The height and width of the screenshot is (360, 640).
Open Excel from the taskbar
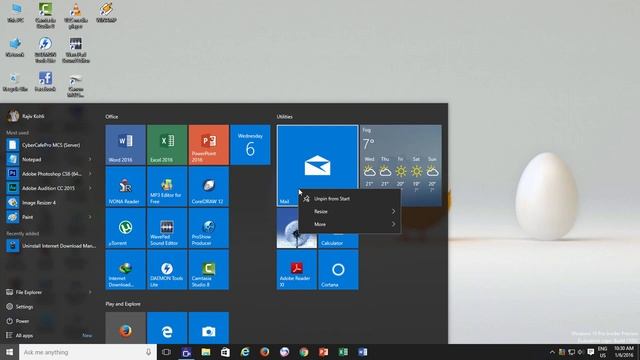coord(343,352)
